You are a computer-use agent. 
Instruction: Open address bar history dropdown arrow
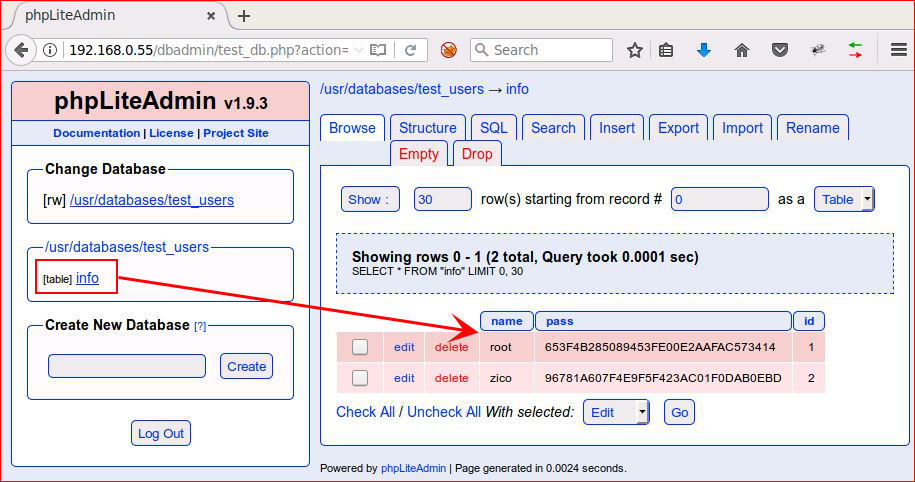pos(359,50)
